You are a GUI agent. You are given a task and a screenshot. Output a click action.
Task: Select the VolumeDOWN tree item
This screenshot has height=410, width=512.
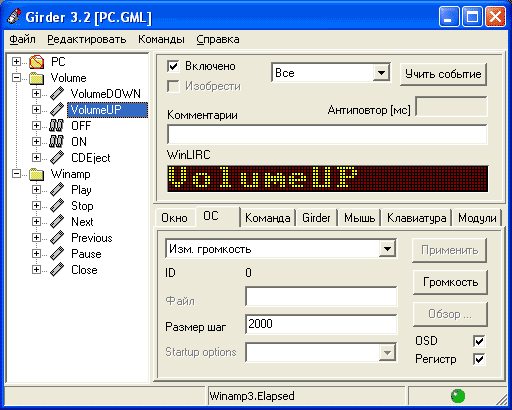pyautogui.click(x=106, y=94)
